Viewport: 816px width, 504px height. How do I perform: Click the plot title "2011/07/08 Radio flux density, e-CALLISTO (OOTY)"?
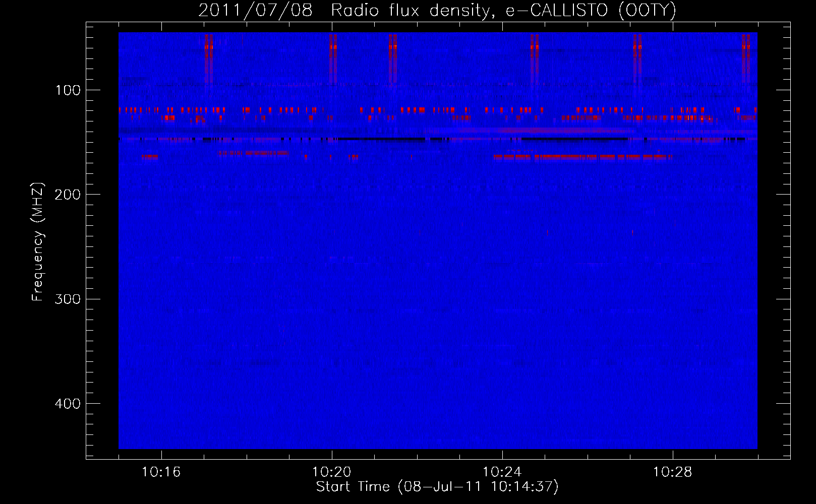437,10
